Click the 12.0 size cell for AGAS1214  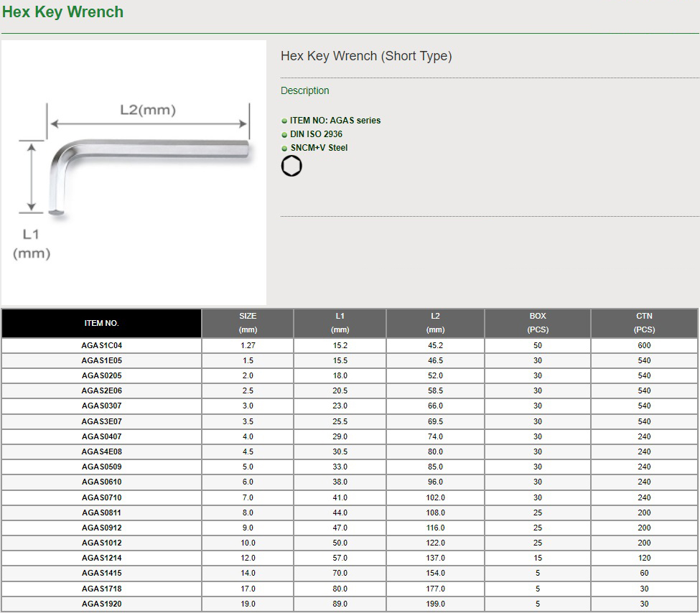248,558
